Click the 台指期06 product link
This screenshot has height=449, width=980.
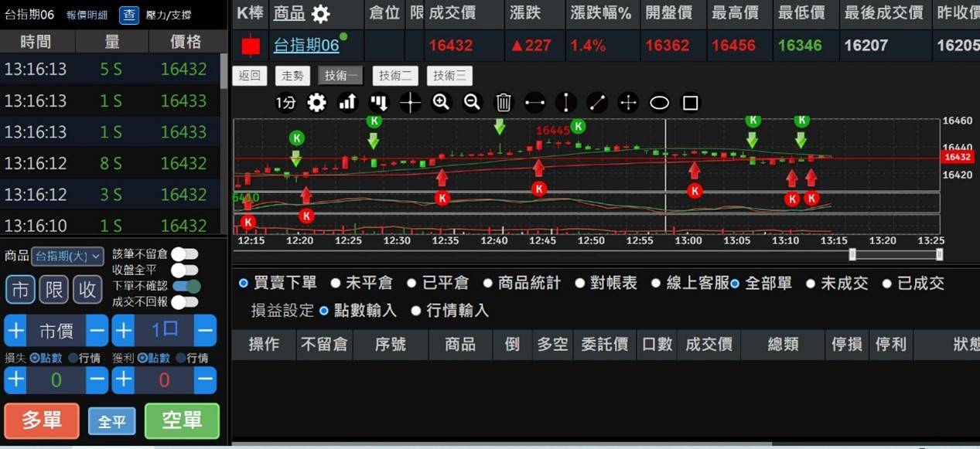[306, 46]
